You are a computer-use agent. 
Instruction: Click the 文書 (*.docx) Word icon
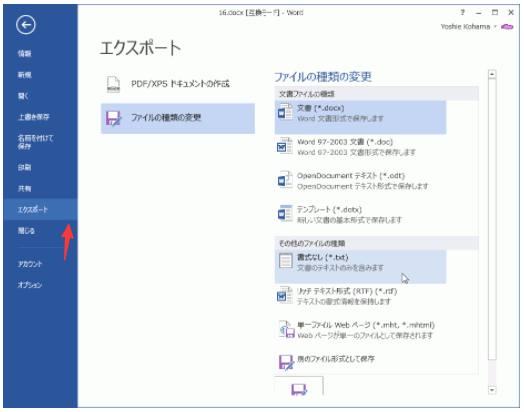pos(285,112)
